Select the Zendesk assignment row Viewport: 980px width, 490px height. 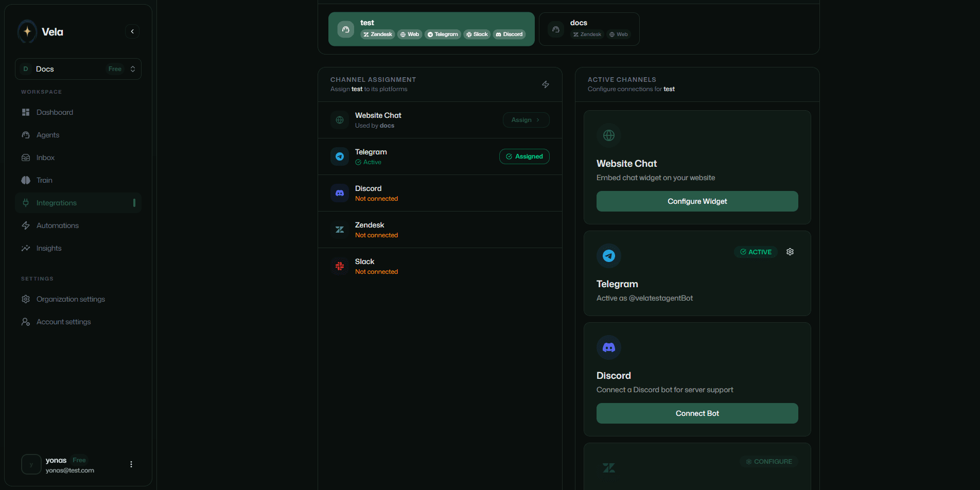pos(440,230)
